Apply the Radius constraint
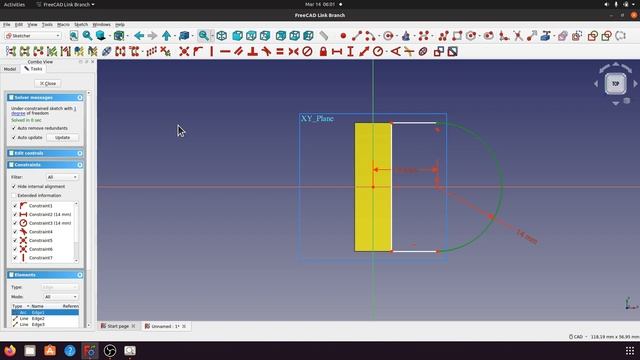 point(378,52)
